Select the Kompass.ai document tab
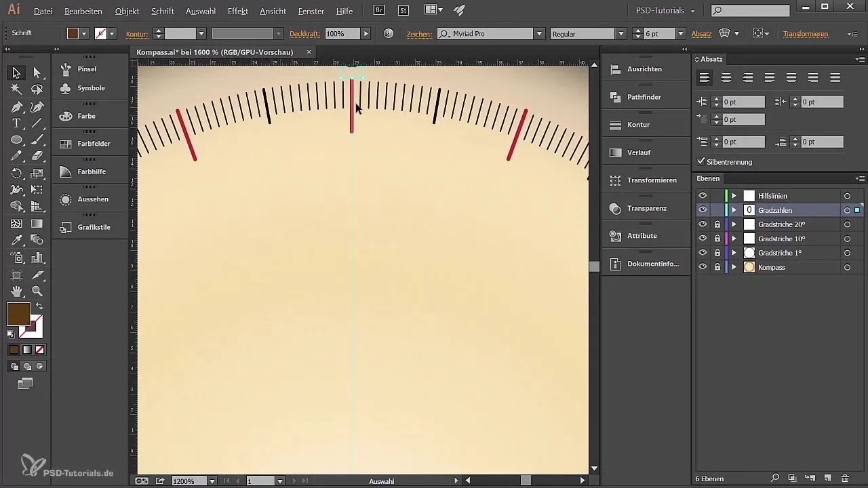The image size is (868, 488). (x=215, y=52)
